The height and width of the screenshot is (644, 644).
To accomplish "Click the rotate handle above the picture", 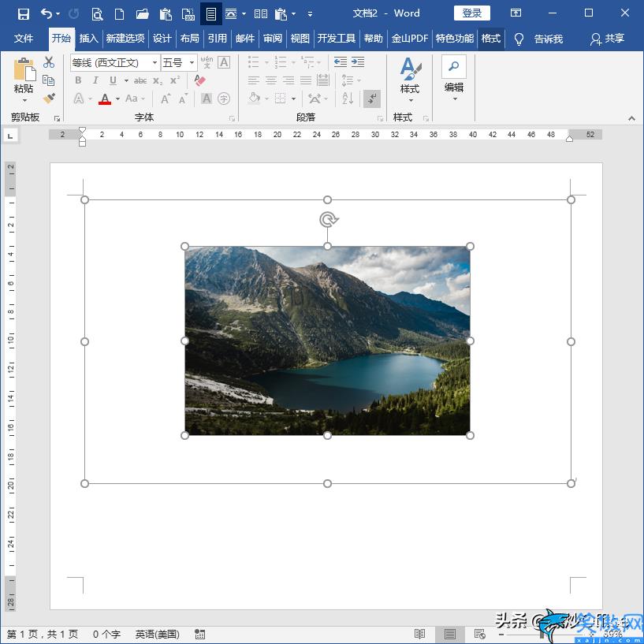I will (x=328, y=220).
